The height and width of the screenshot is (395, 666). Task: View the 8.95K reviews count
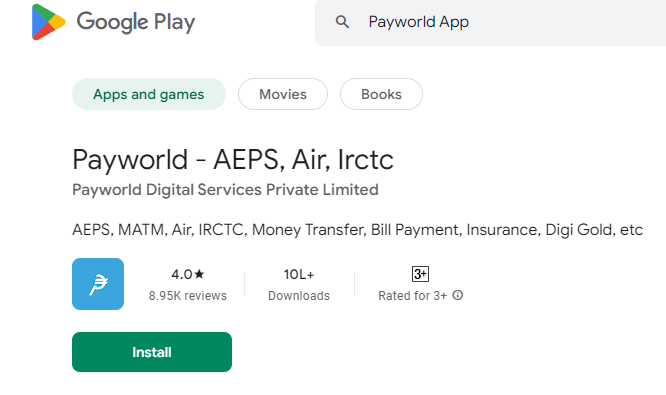point(188,296)
